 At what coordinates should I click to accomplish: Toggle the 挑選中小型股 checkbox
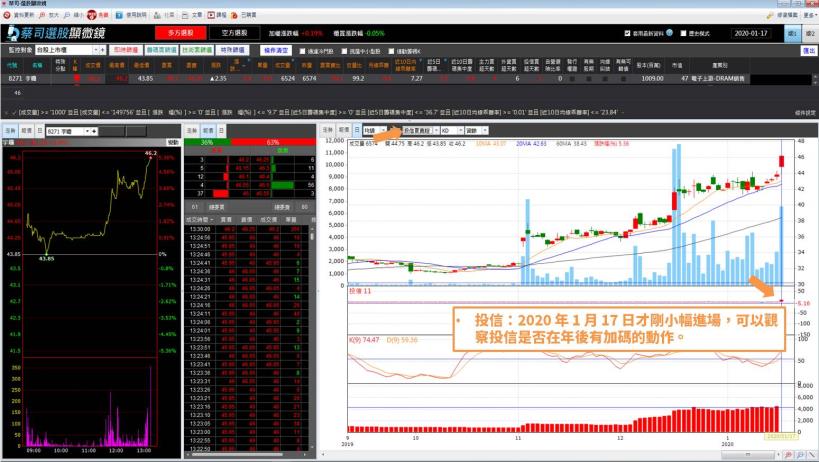pyautogui.click(x=344, y=51)
